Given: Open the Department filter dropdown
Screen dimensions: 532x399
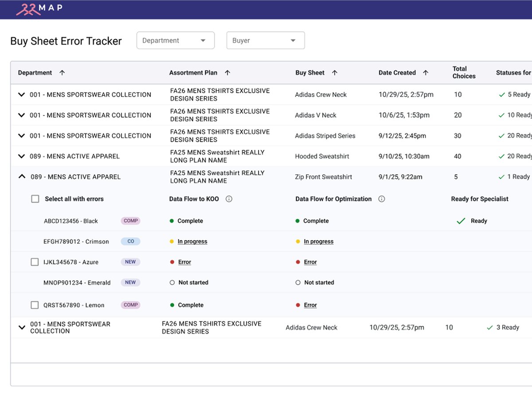Looking at the screenshot, I should point(176,40).
